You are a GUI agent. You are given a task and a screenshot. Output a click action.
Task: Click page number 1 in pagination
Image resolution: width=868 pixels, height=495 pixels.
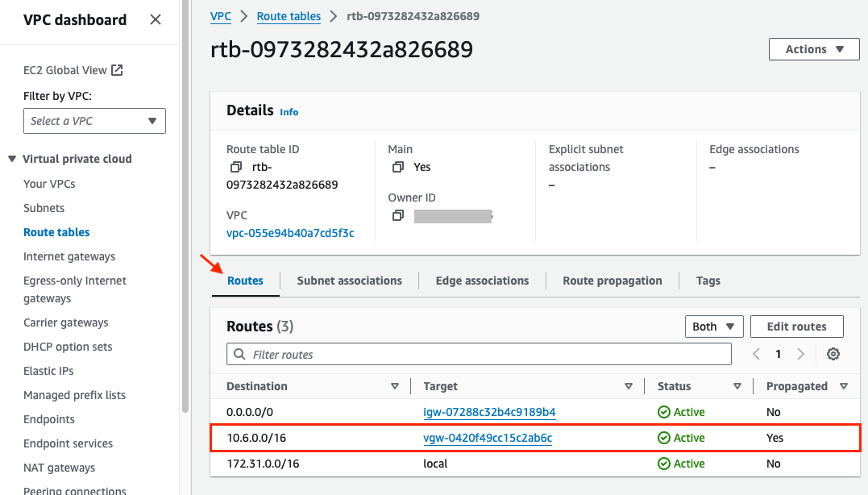click(779, 354)
